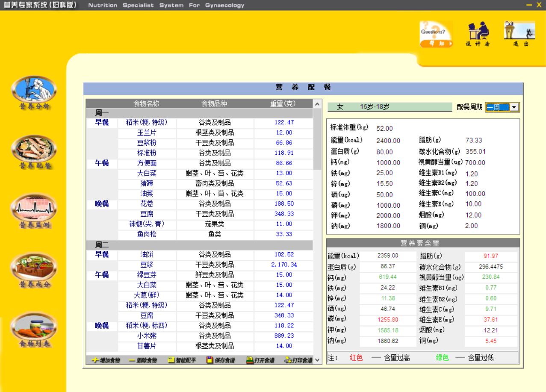This screenshot has height=392, width=546.
Task: Click the green potassium value 1585.18
Action: tap(388, 330)
